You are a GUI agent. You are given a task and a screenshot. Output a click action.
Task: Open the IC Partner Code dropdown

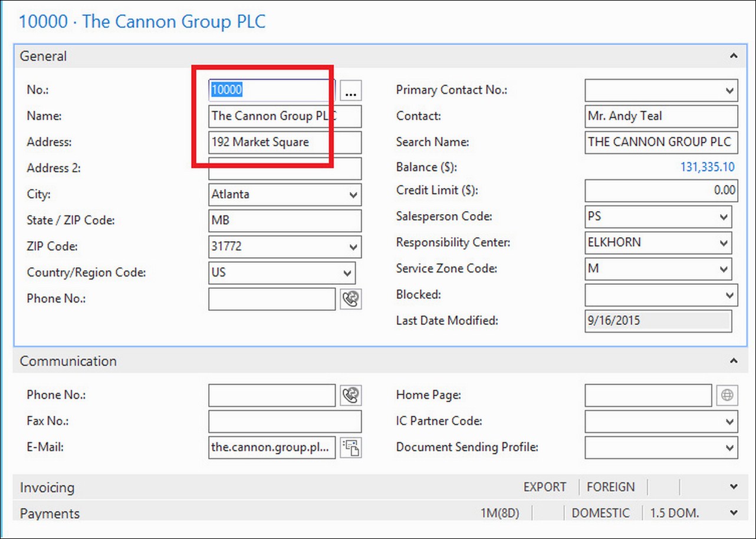coord(729,422)
